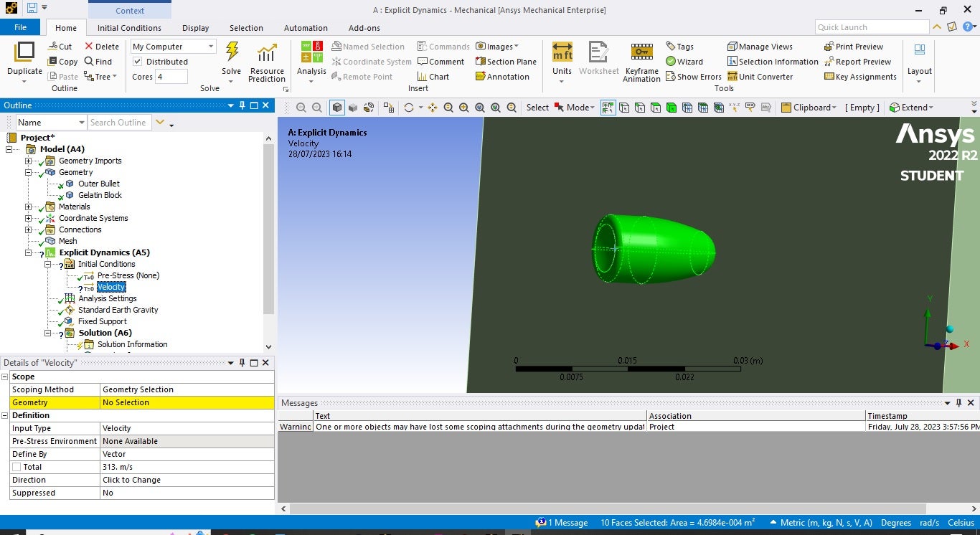
Task: Toggle shaded exterior with edges view cube
Action: (337, 108)
